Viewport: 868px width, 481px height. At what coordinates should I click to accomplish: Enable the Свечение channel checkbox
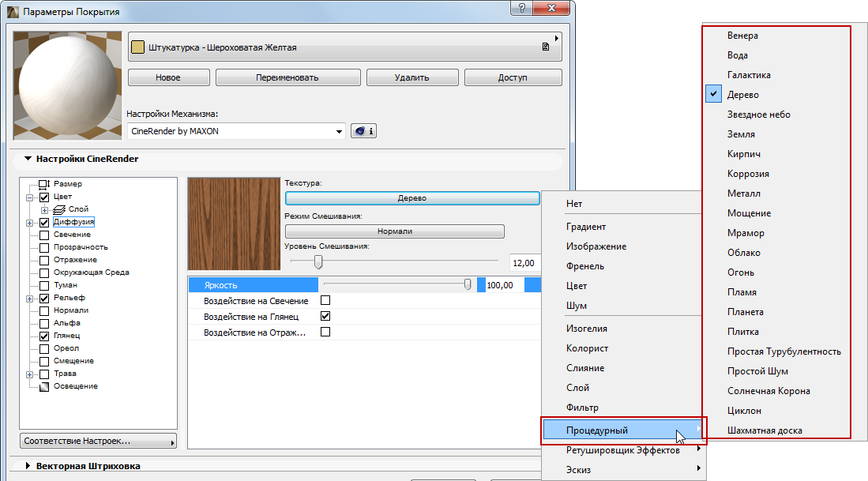coord(44,235)
